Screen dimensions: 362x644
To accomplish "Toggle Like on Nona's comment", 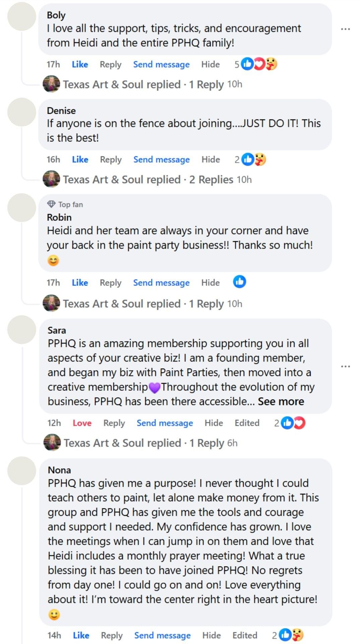I will tap(81, 635).
